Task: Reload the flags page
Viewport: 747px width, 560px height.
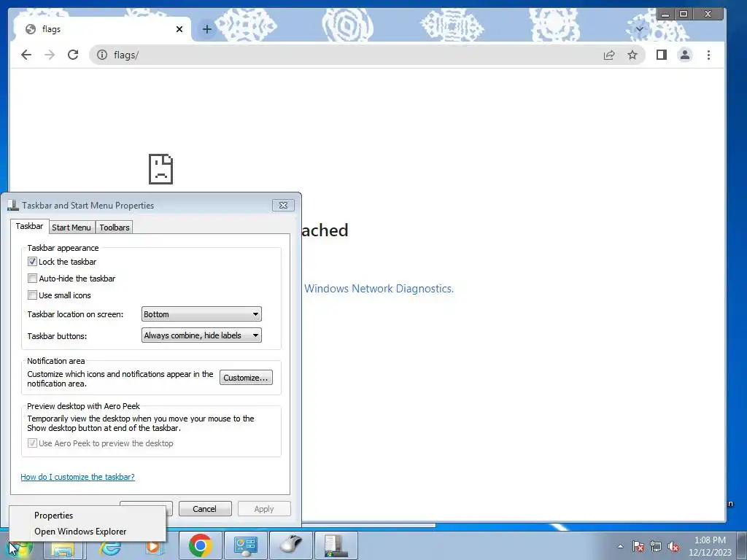Action: (73, 55)
